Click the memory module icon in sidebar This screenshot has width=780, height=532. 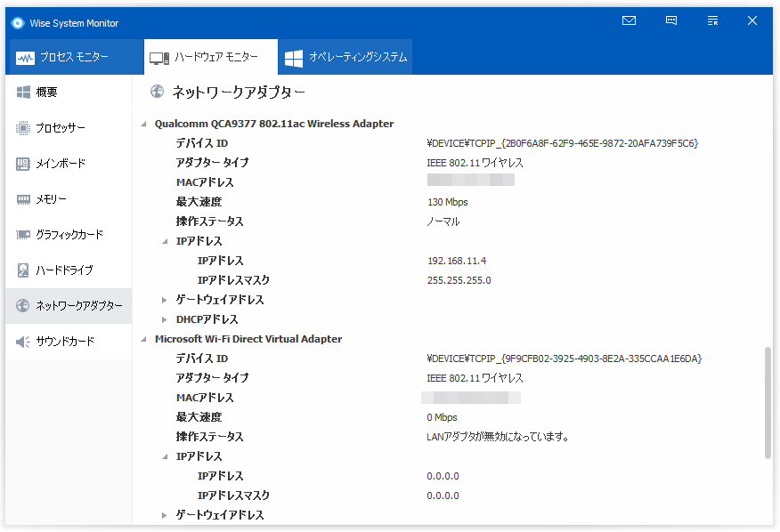23,199
